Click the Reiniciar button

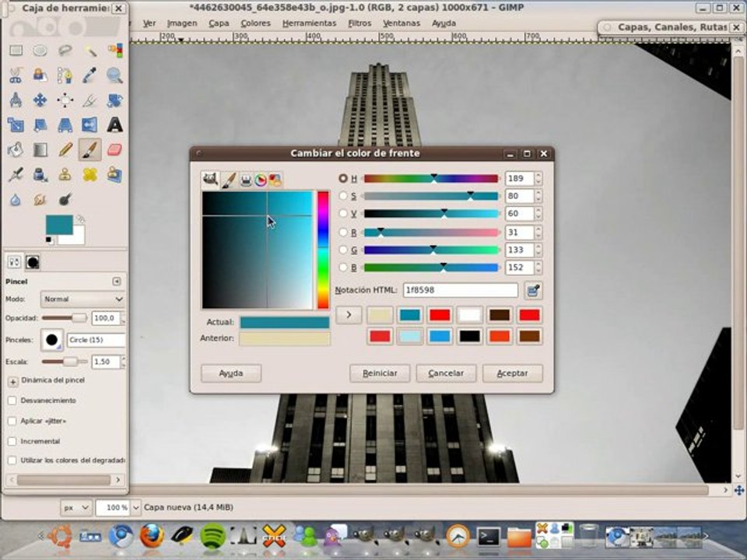pyautogui.click(x=380, y=373)
